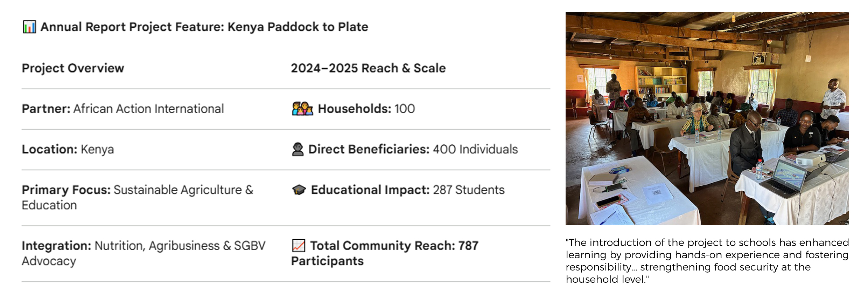The height and width of the screenshot is (301, 868).
Task: Click the quote about schools beneath the photo
Action: (707, 261)
